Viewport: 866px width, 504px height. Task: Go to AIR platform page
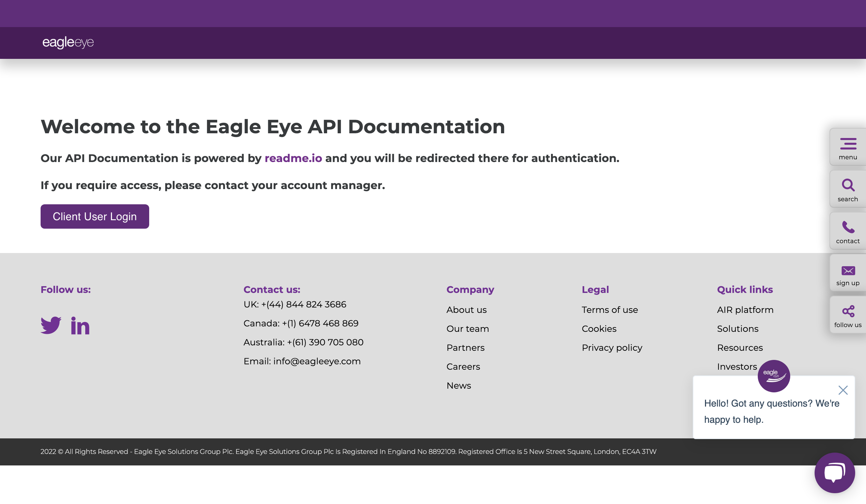(x=745, y=310)
